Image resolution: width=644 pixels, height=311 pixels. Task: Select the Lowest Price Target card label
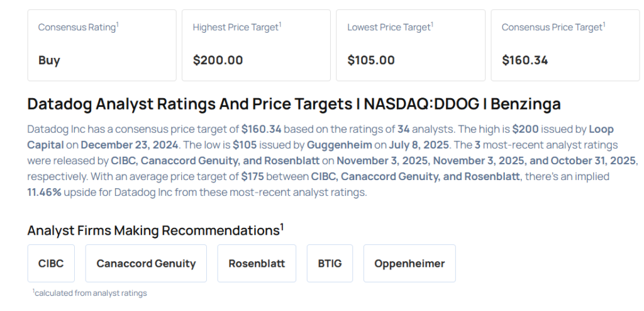click(390, 27)
